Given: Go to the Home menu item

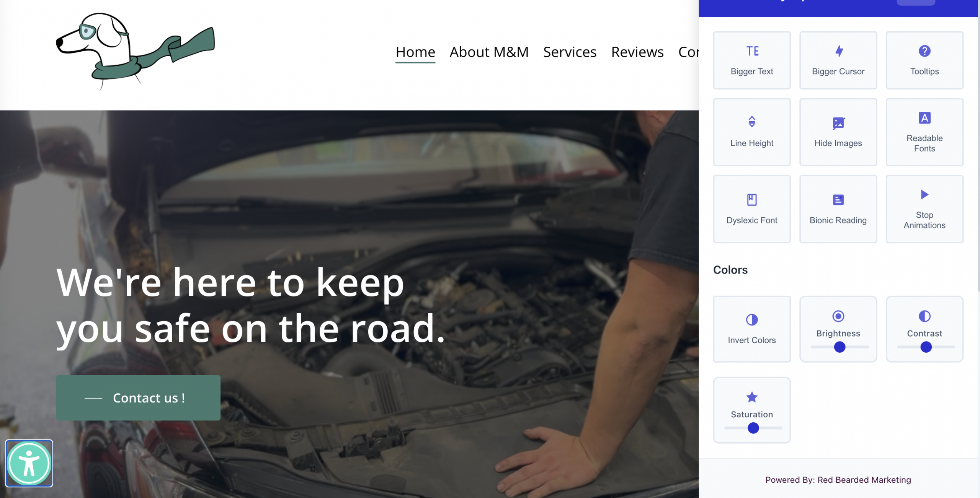Looking at the screenshot, I should coord(415,52).
